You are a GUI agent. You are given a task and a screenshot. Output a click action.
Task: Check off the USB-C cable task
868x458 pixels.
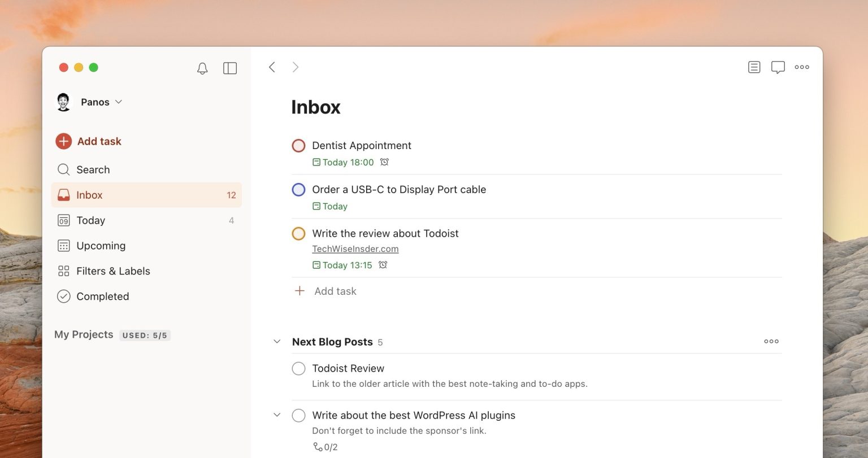click(298, 189)
